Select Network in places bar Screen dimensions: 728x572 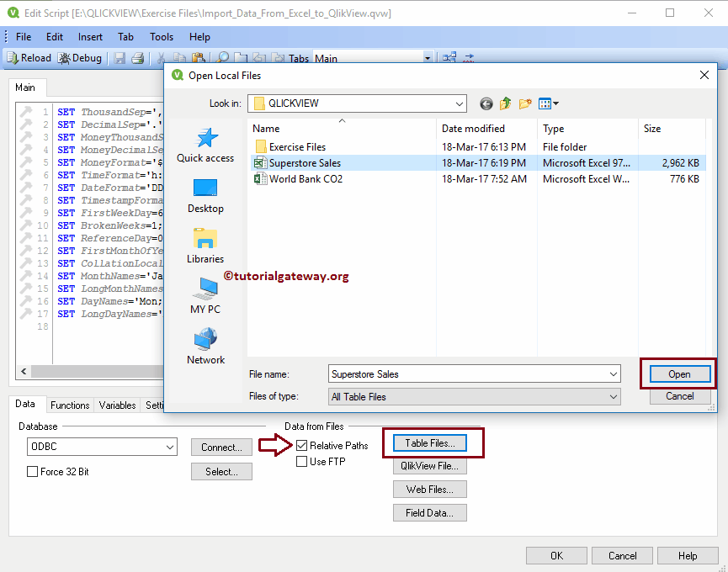click(205, 347)
